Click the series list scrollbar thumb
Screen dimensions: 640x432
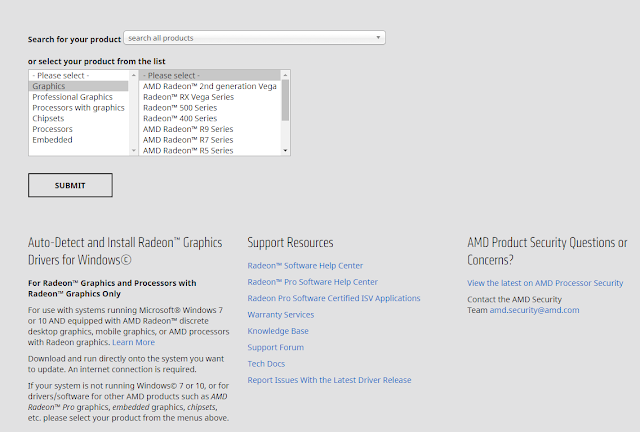coord(285,100)
